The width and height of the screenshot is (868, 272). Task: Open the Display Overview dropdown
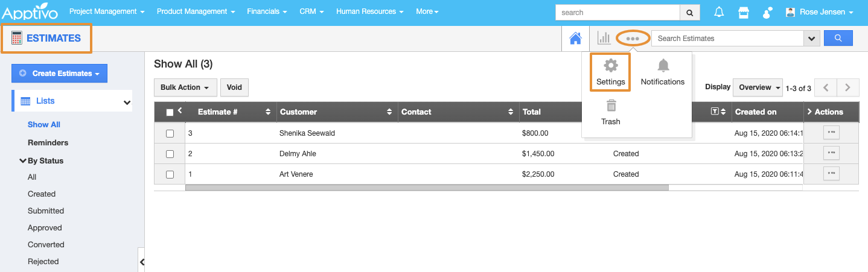point(758,87)
